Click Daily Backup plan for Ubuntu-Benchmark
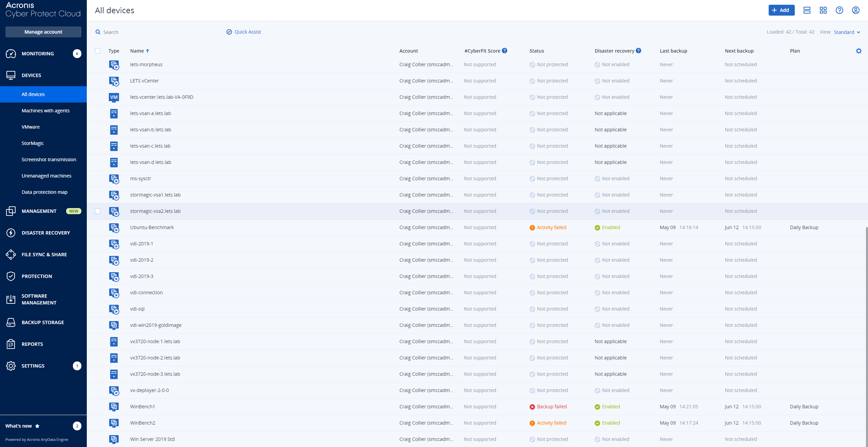Screen dimensions: 868x447 (x=804, y=227)
